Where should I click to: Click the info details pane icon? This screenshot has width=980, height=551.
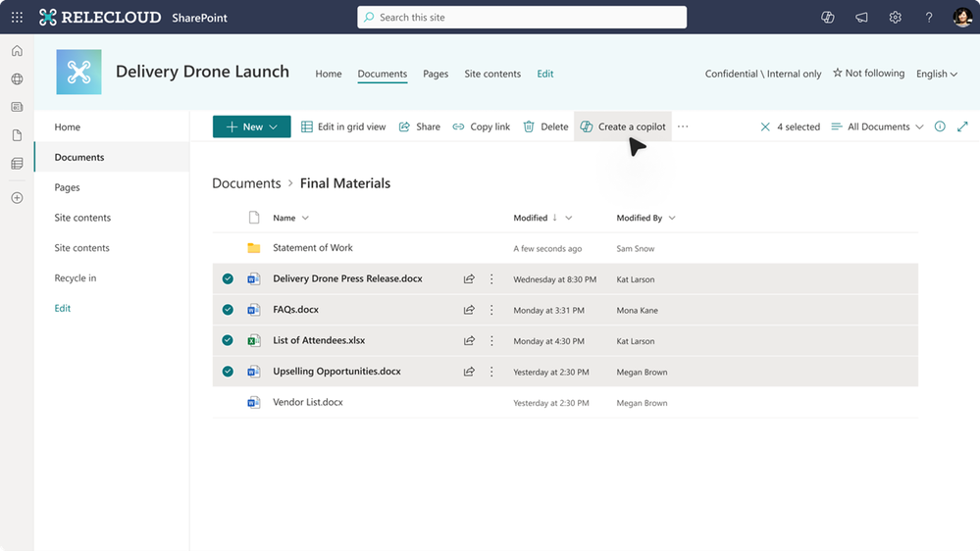pos(940,126)
